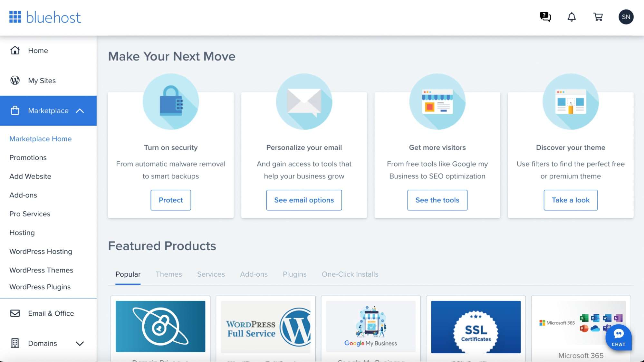Open Promotions in Marketplace submenu
This screenshot has height=362, width=644.
point(28,157)
